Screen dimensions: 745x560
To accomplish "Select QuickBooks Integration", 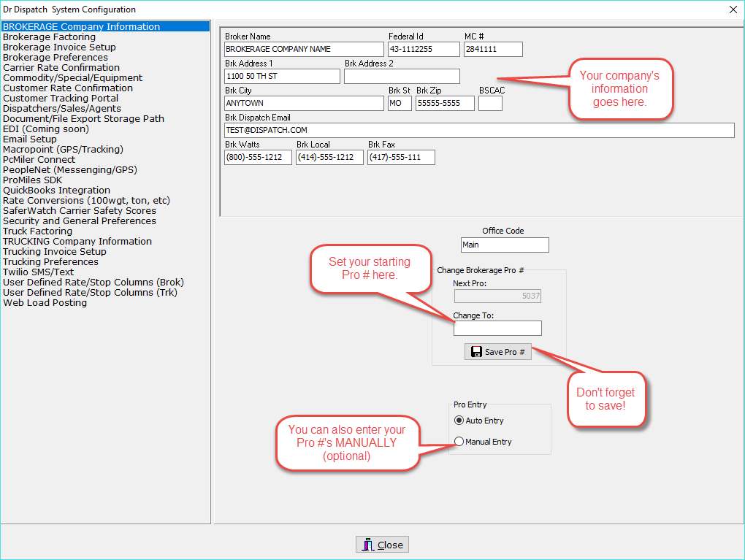I will 56,190.
